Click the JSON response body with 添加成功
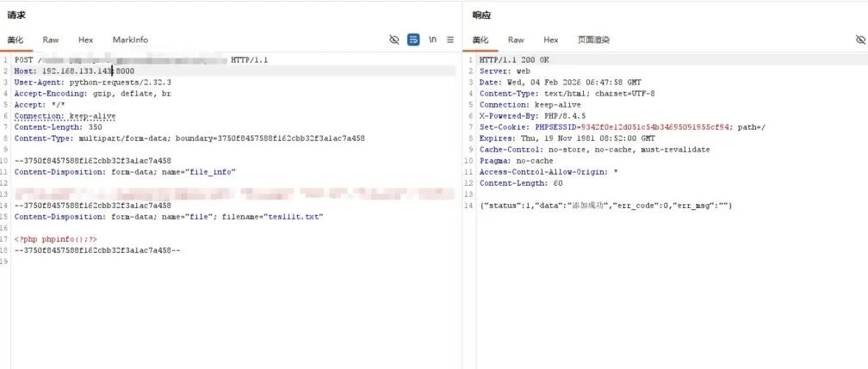868x369 pixels. pyautogui.click(x=606, y=206)
